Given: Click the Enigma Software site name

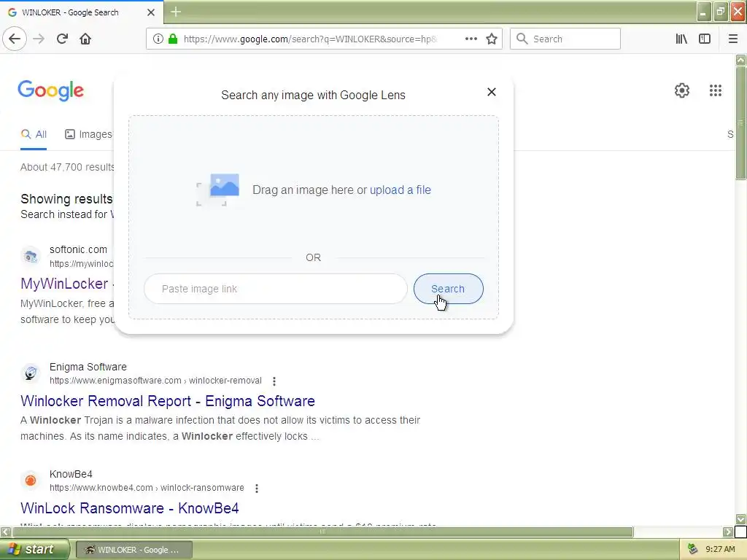Looking at the screenshot, I should coord(88,367).
